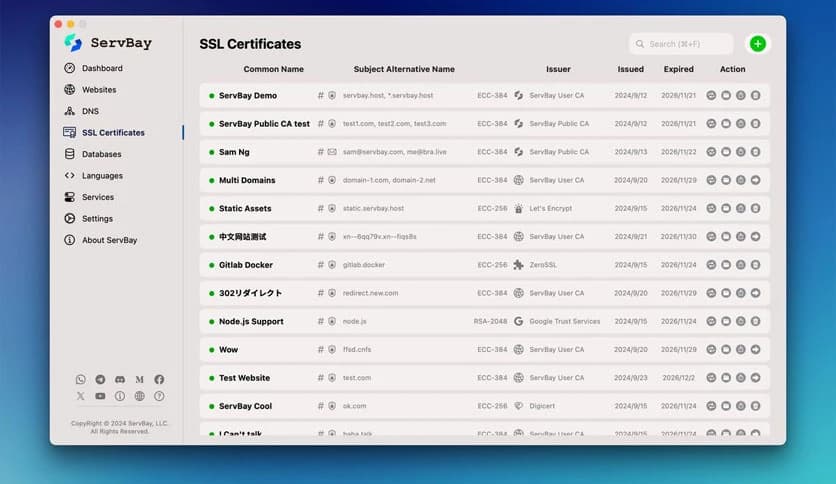Navigate to Settings in the sidebar
The width and height of the screenshot is (836, 484).
point(97,218)
